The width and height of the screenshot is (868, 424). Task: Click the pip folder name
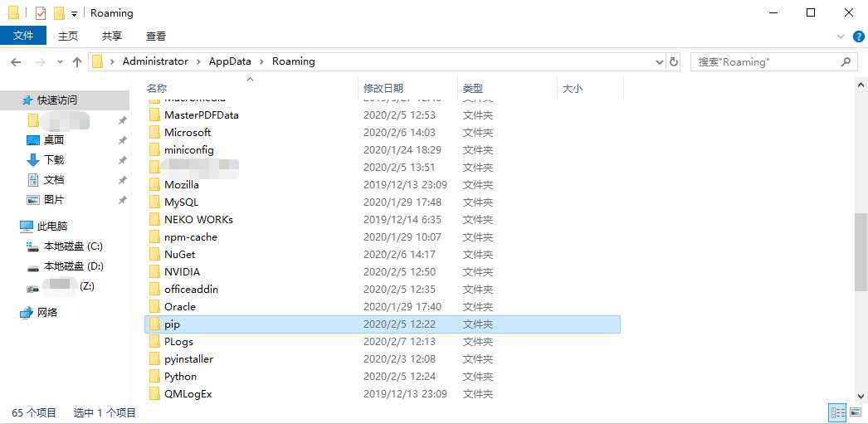(172, 324)
